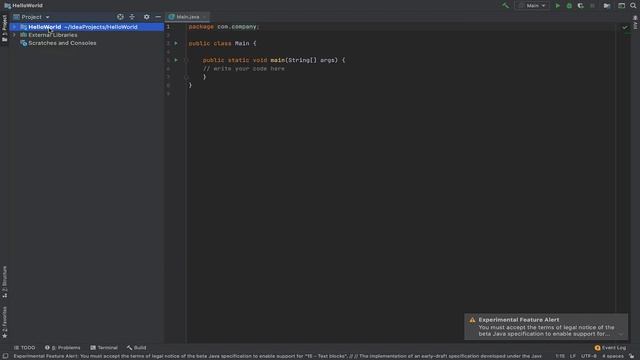Screen dimensions: 640x360
Task: Place cursor on 'package com.company' line
Action: tap(224, 27)
